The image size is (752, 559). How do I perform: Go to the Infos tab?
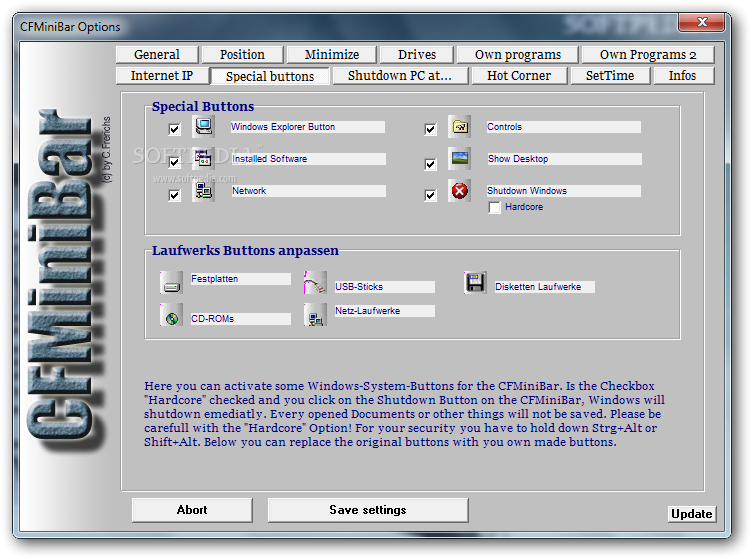click(682, 76)
